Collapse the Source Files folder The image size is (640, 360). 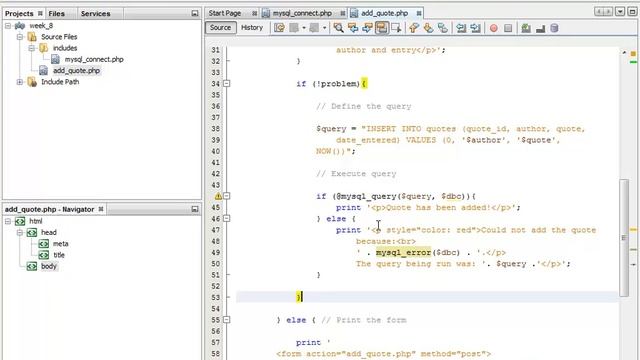(20, 37)
